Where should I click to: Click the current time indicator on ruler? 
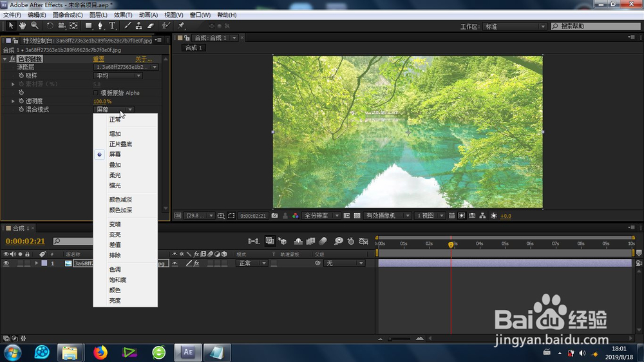(x=451, y=245)
